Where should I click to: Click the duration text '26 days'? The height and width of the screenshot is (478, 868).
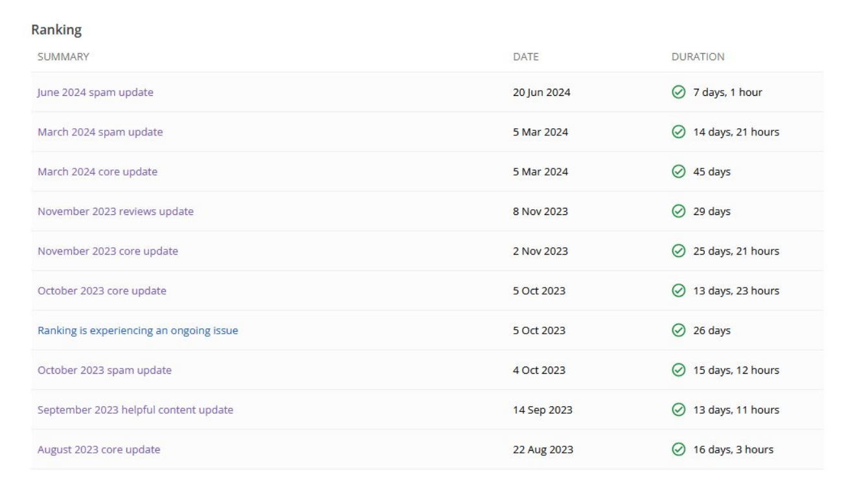(712, 330)
